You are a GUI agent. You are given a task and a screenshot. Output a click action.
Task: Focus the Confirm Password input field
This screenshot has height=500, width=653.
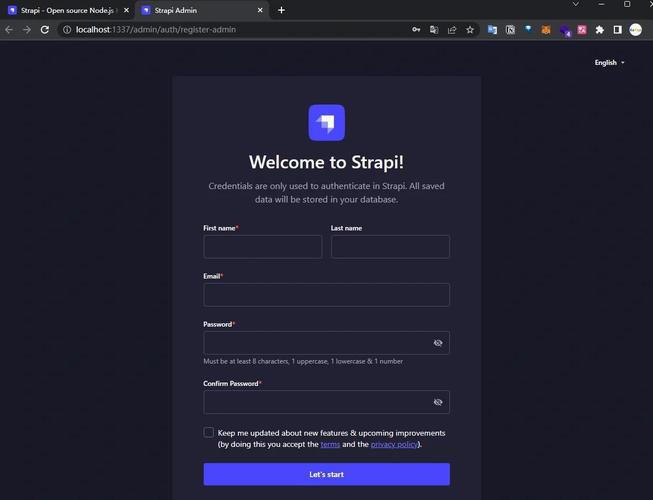click(x=326, y=402)
